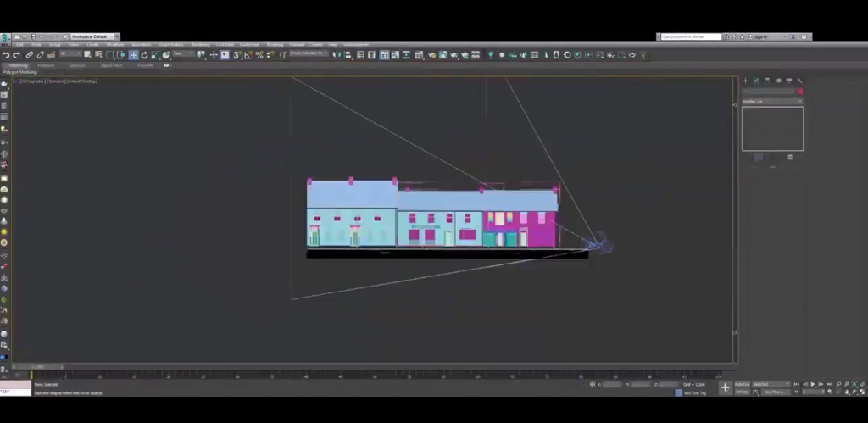
Task: Click the Default Shading viewport label
Action: tap(82, 81)
